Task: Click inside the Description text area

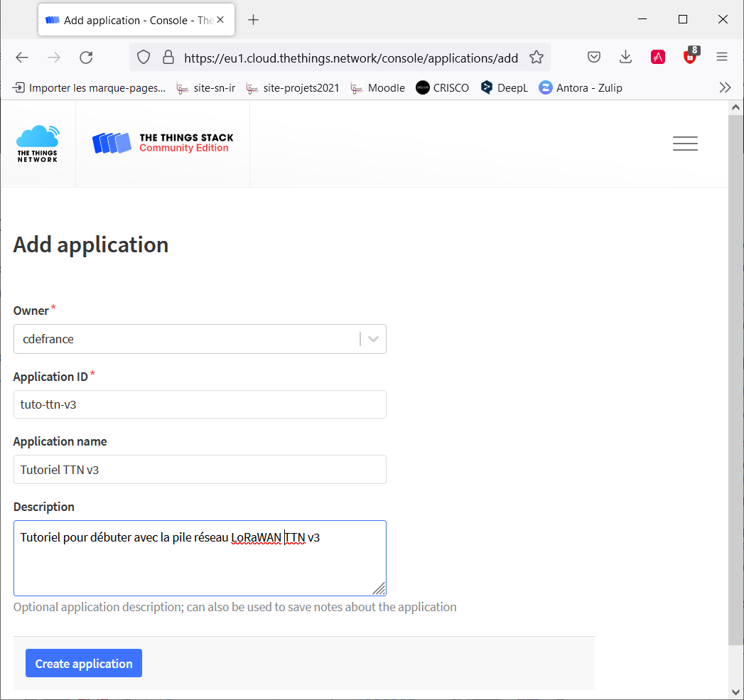Action: click(x=200, y=558)
